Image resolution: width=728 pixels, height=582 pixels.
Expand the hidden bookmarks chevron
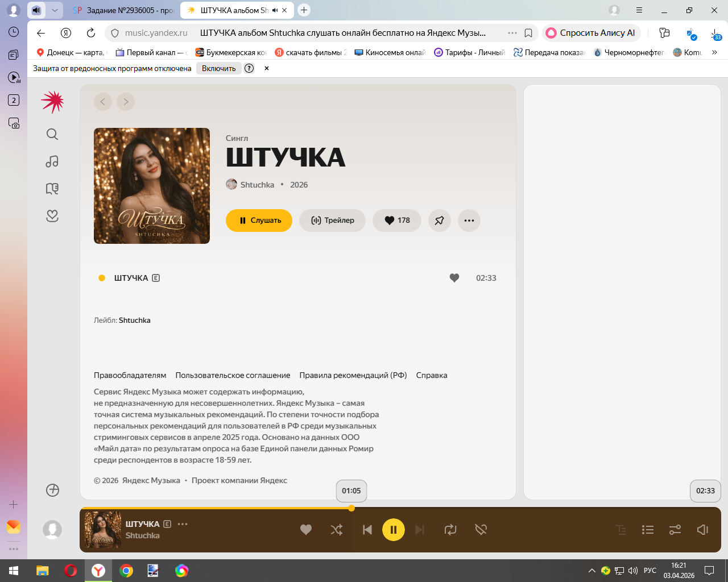[715, 52]
